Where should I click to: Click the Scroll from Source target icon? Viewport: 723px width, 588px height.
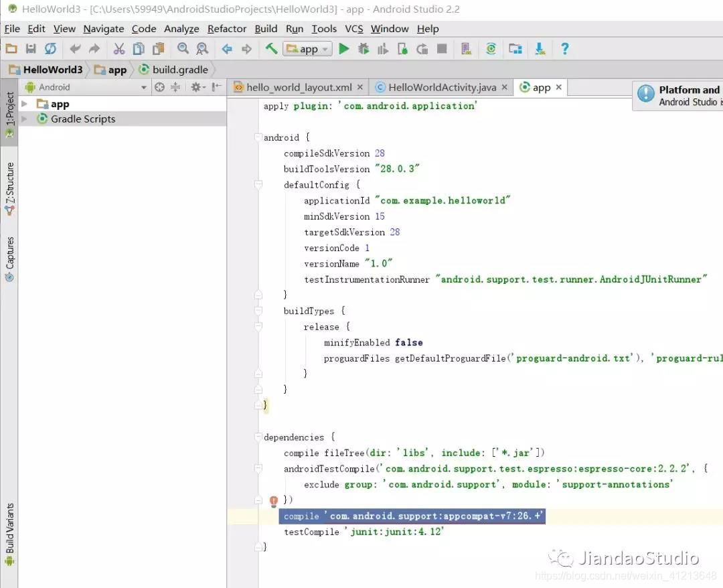tap(159, 86)
